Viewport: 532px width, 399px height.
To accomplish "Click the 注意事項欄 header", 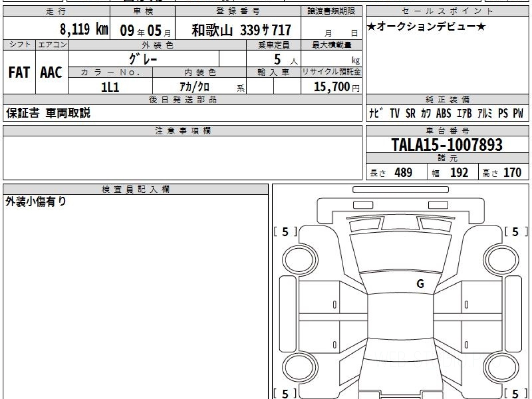I will [183, 131].
